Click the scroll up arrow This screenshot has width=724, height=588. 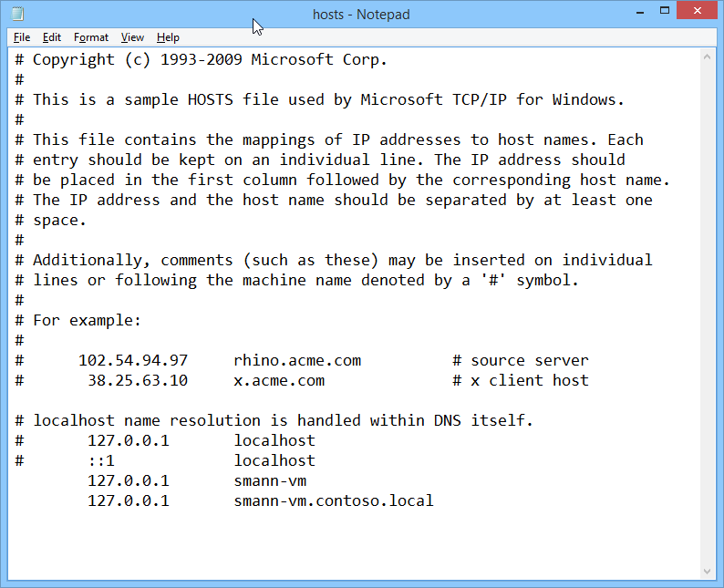tap(707, 57)
